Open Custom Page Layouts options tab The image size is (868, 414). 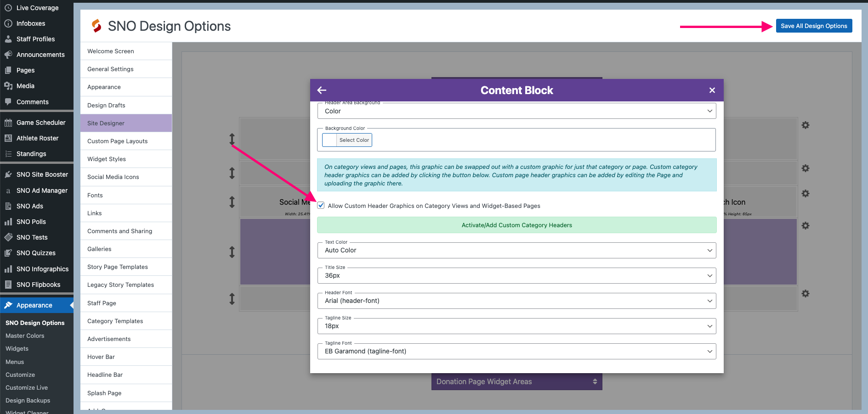click(x=126, y=141)
